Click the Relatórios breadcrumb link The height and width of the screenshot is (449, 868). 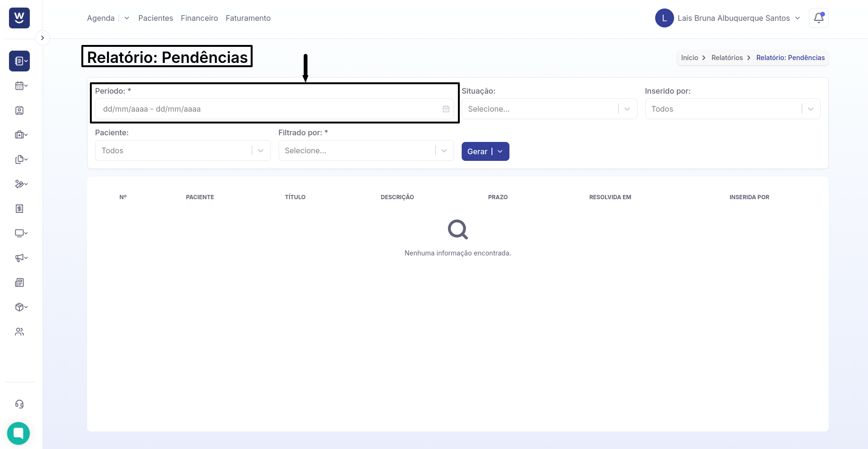[x=727, y=58]
